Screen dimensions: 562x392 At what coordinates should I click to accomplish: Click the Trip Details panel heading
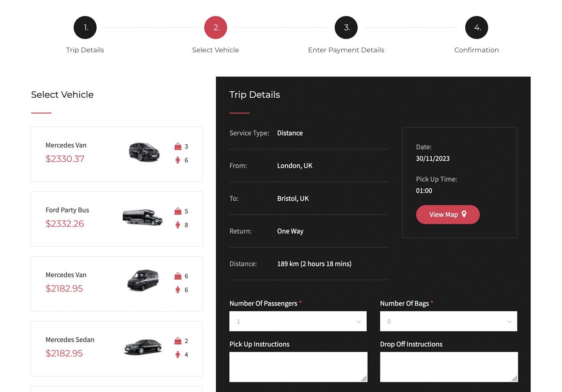point(255,95)
